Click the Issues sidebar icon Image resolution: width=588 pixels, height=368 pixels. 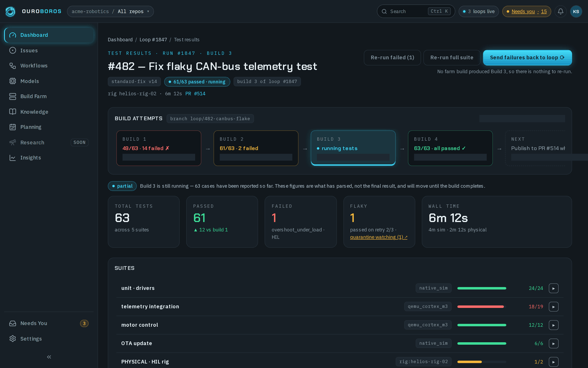click(x=13, y=50)
